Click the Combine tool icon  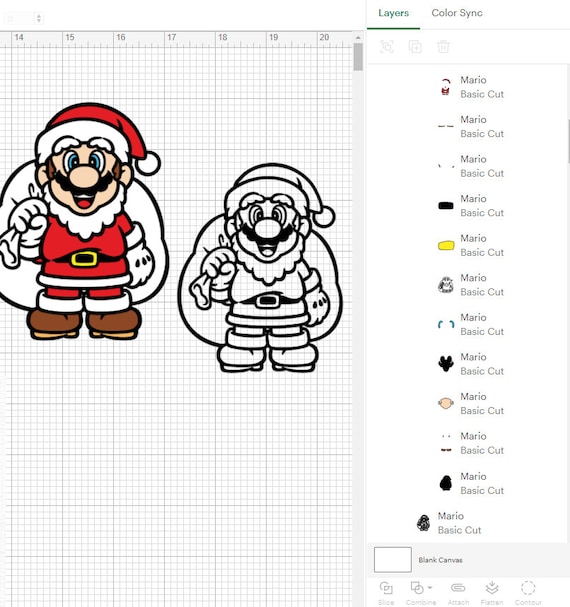tap(417, 588)
